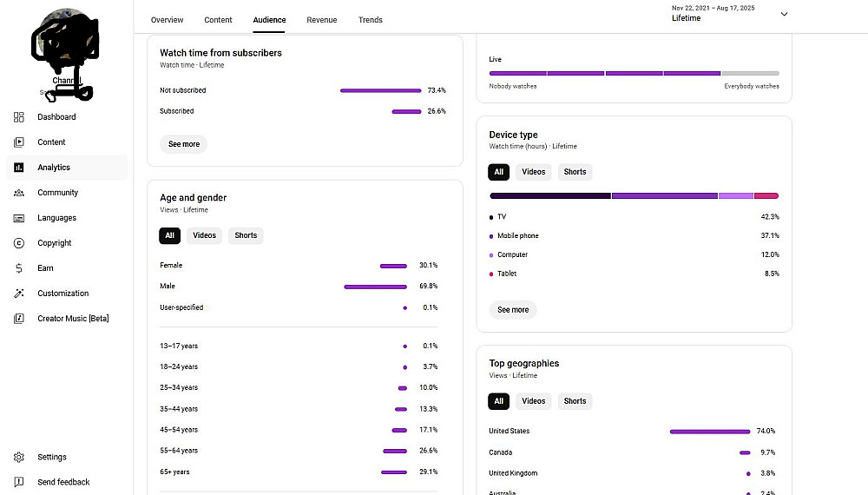Select the Analytics bar-chart icon
Viewport: 868px width, 495px height.
(x=19, y=168)
